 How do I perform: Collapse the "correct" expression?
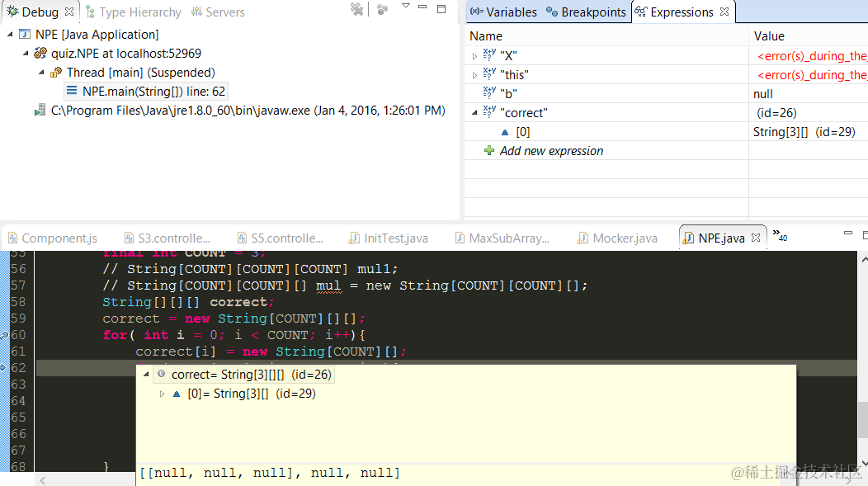point(474,112)
